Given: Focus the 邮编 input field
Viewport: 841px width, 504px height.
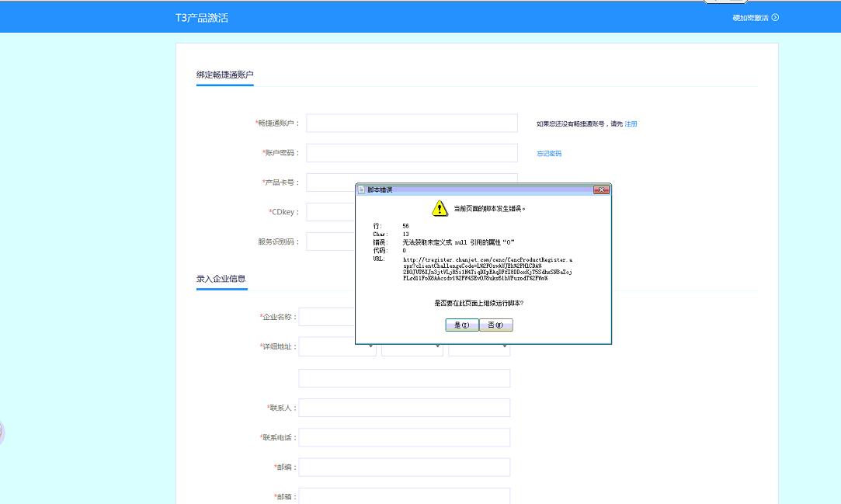Looking at the screenshot, I should [x=404, y=467].
